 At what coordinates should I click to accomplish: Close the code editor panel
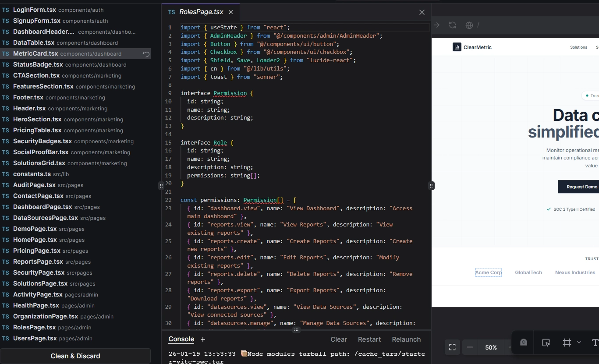[422, 12]
